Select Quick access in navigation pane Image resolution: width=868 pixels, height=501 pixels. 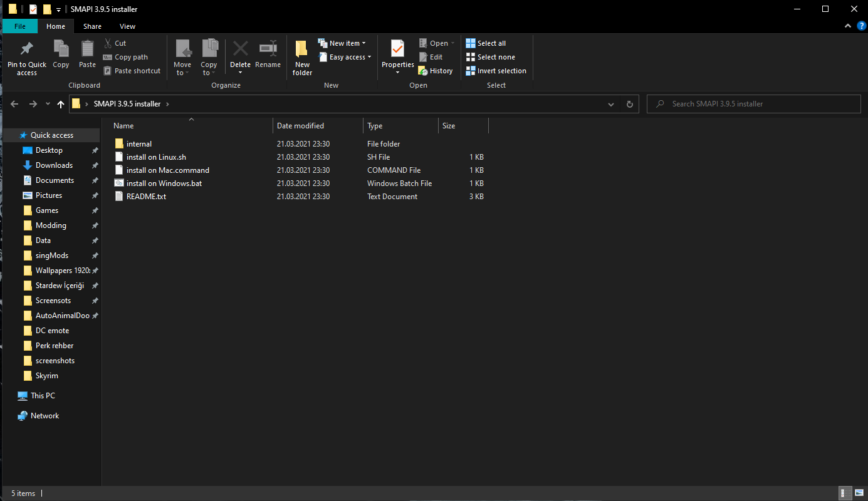51,135
